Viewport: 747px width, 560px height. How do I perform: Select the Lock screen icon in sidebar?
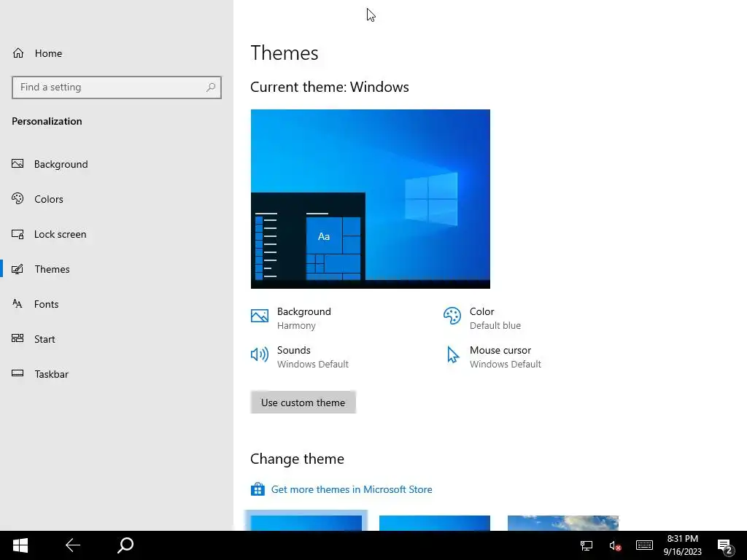coord(18,234)
